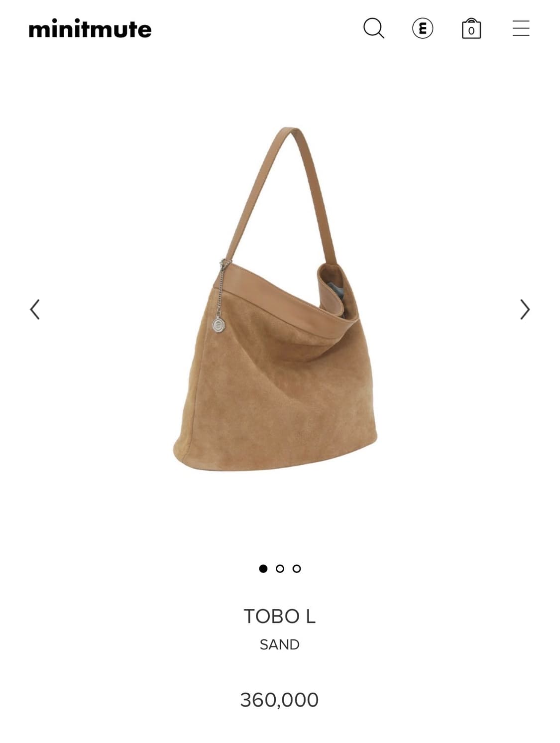Screen dimensions: 560x743
Task: Show the previous product image
Action: coord(35,309)
